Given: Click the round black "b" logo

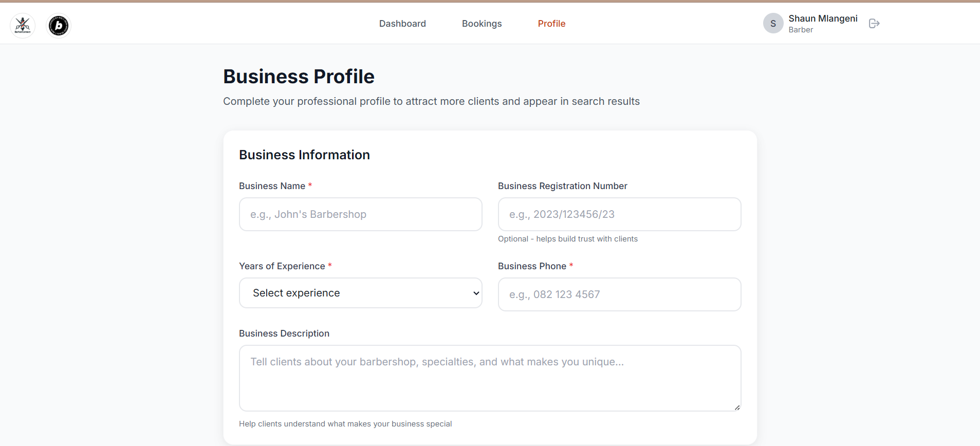Looking at the screenshot, I should pos(59,25).
